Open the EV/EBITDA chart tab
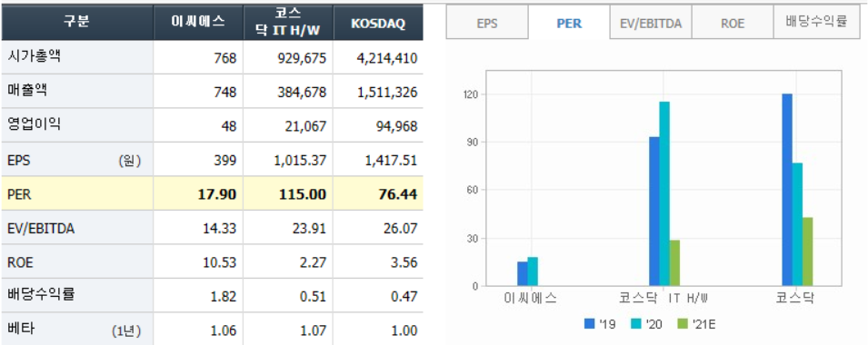 click(x=651, y=24)
